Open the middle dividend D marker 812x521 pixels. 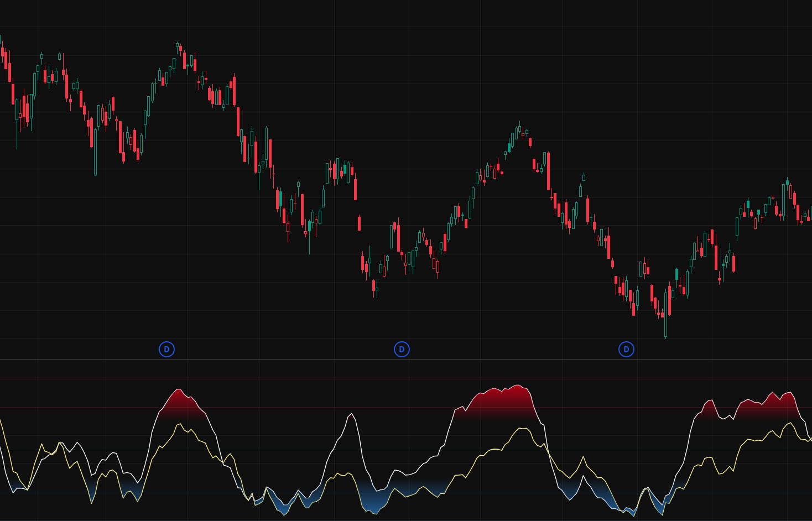402,349
